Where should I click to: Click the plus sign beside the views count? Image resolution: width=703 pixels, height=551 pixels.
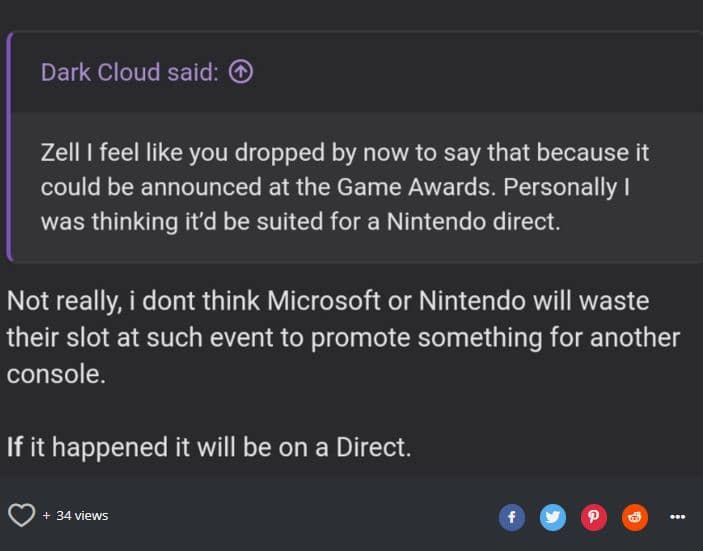[46, 516]
